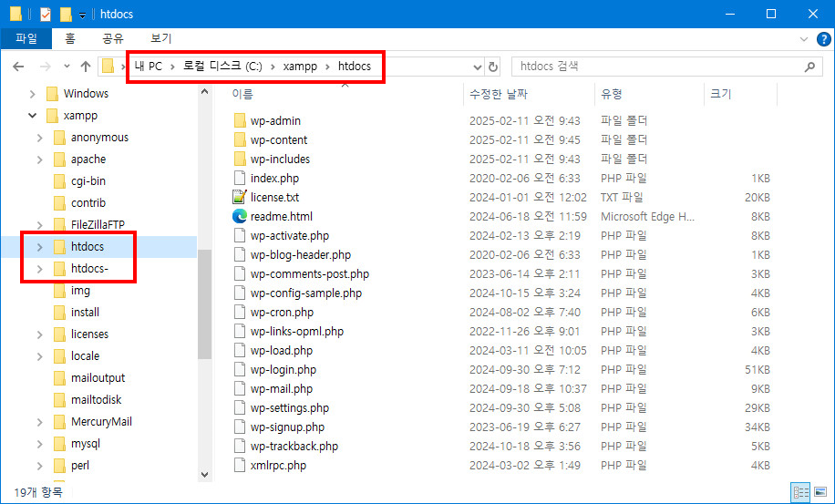The width and height of the screenshot is (835, 504).
Task: Sort by 수정한 날짜 column header
Action: pyautogui.click(x=499, y=94)
